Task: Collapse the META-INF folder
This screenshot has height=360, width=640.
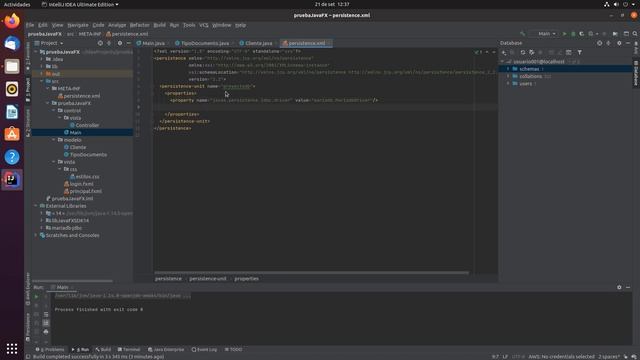Action: [48, 89]
